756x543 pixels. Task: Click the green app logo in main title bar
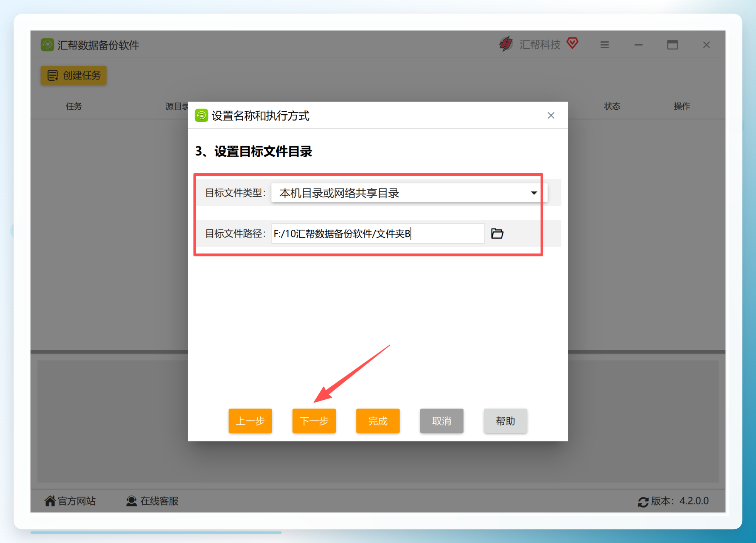coord(47,45)
